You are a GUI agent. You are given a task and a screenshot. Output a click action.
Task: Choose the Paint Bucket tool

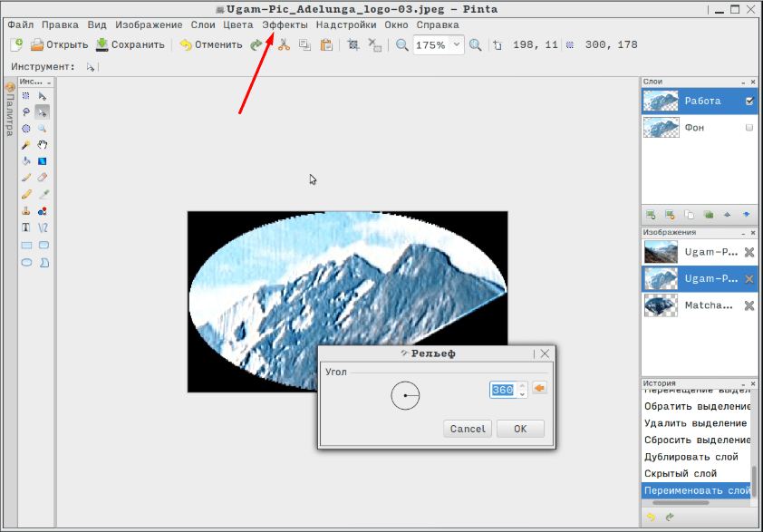[x=26, y=161]
